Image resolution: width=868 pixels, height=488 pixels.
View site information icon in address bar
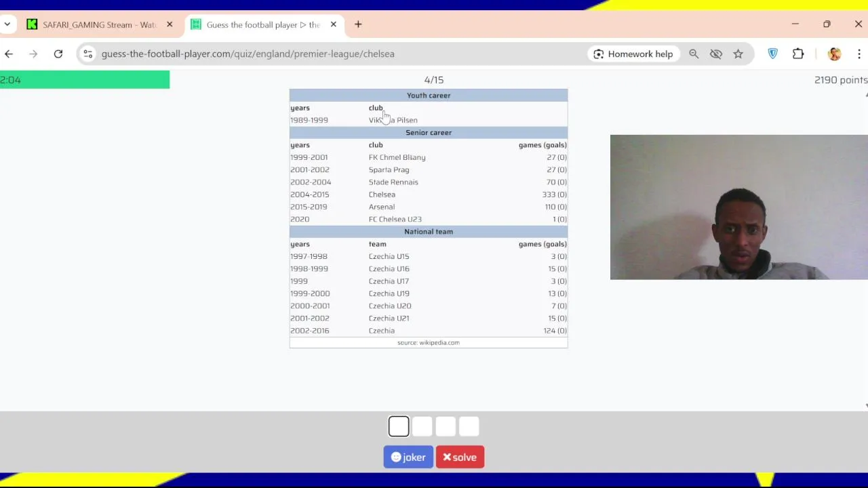tap(87, 54)
